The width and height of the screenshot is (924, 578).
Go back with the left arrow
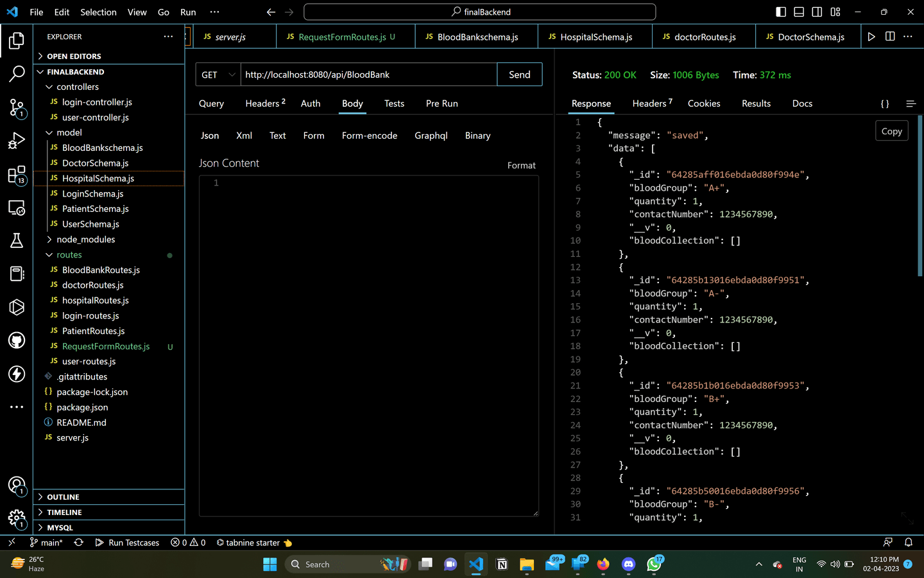271,12
